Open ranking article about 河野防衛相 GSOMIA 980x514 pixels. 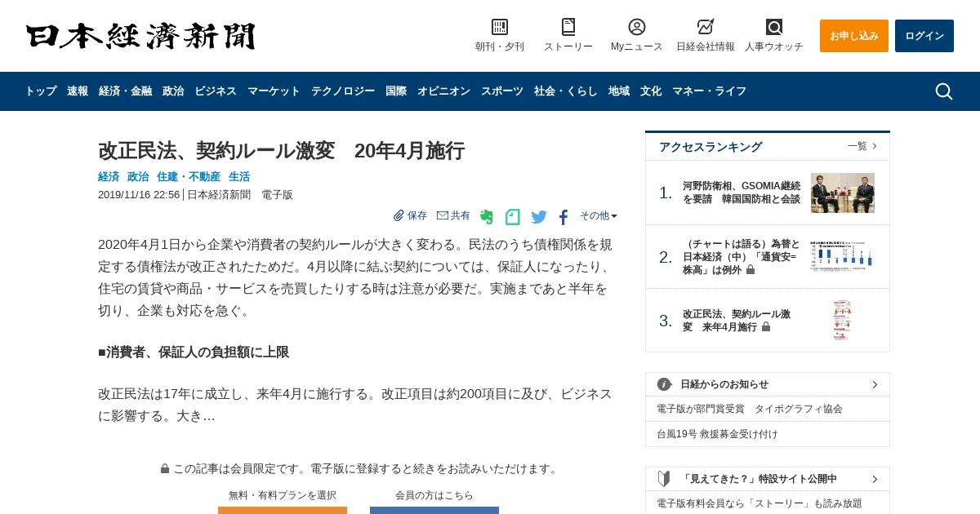(x=742, y=193)
